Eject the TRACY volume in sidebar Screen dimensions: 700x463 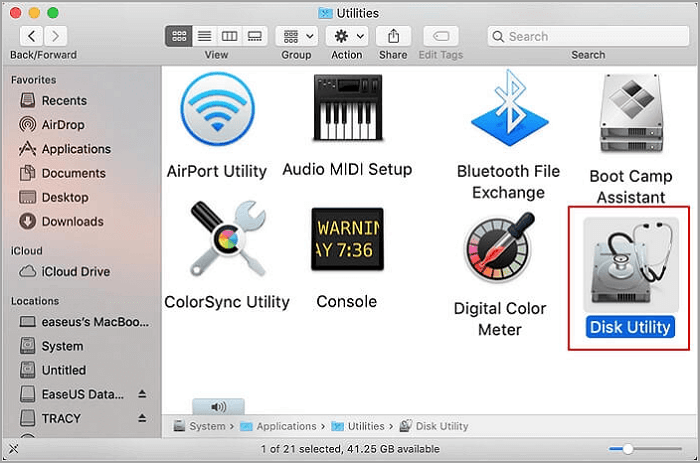[142, 418]
